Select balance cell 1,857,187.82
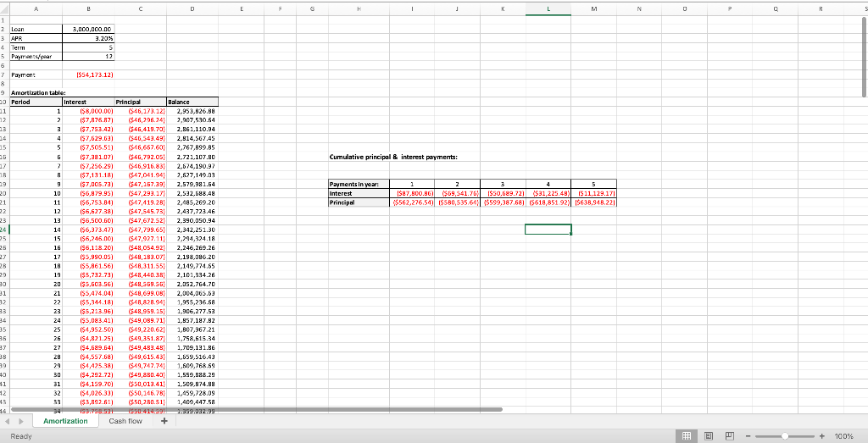This screenshot has height=443, width=868. tap(192, 320)
